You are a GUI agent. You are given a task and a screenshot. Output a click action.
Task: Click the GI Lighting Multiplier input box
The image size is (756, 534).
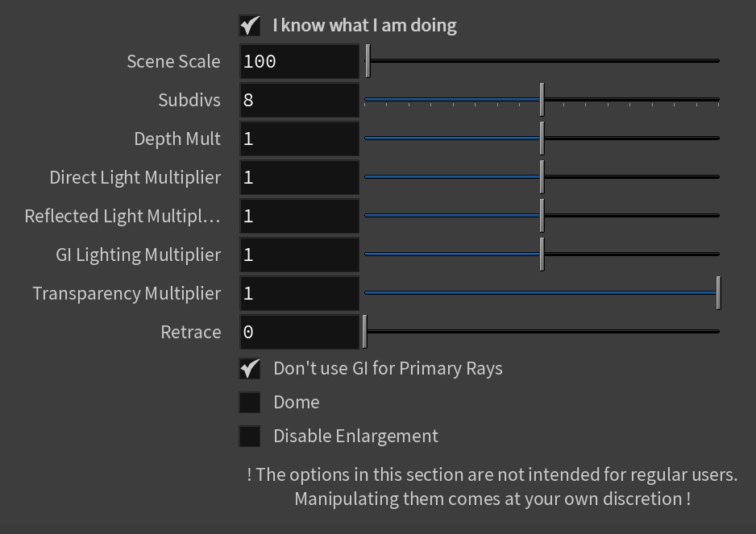[299, 255]
